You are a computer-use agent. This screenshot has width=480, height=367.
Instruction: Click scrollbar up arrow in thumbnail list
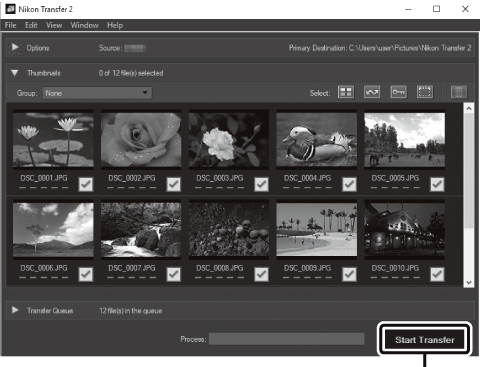(x=469, y=108)
